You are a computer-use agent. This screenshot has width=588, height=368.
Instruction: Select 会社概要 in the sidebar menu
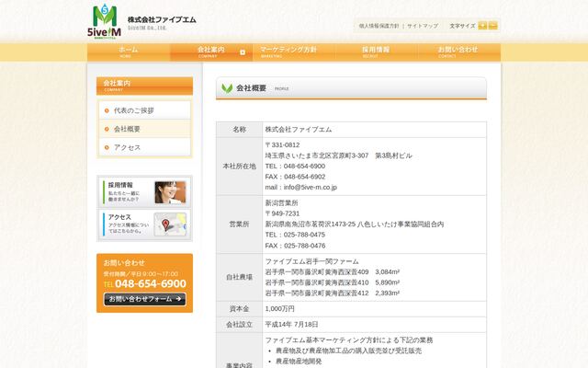[x=145, y=129]
